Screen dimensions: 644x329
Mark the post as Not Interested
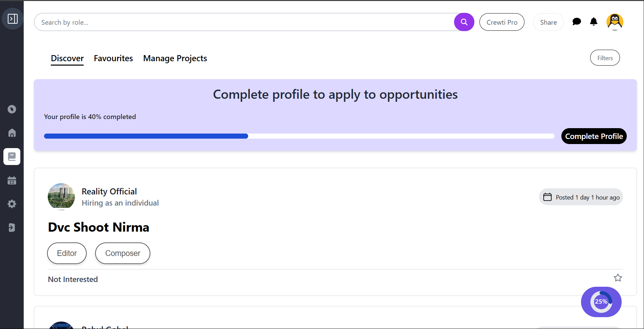[73, 279]
